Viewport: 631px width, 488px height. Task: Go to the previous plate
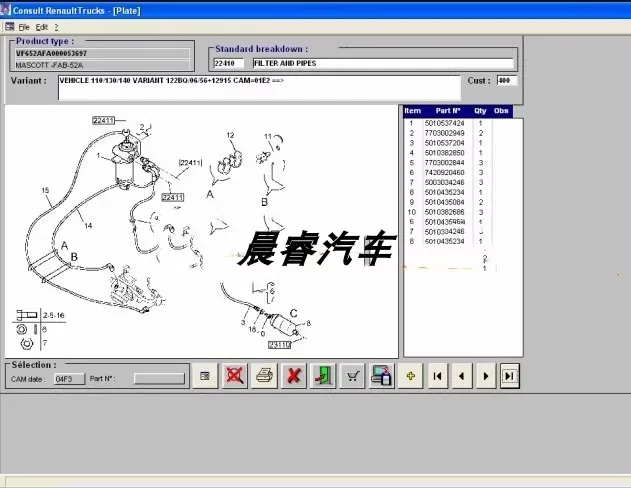tap(462, 376)
